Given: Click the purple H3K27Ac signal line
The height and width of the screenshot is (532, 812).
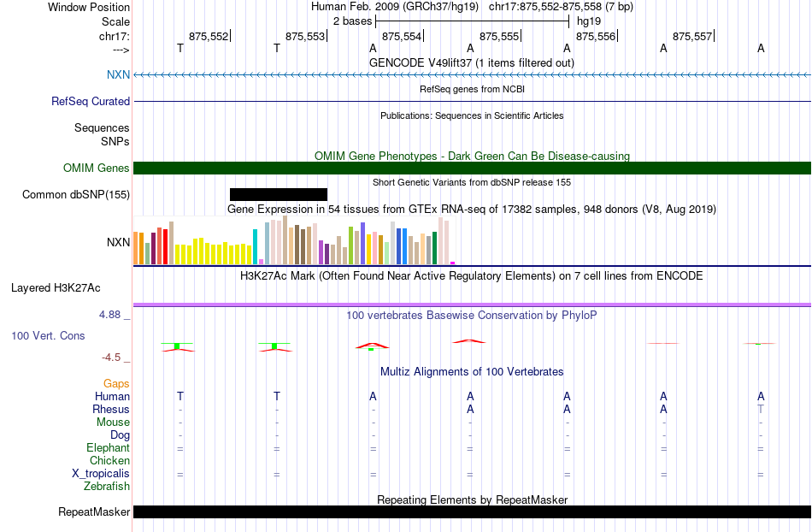Looking at the screenshot, I should (x=473, y=304).
